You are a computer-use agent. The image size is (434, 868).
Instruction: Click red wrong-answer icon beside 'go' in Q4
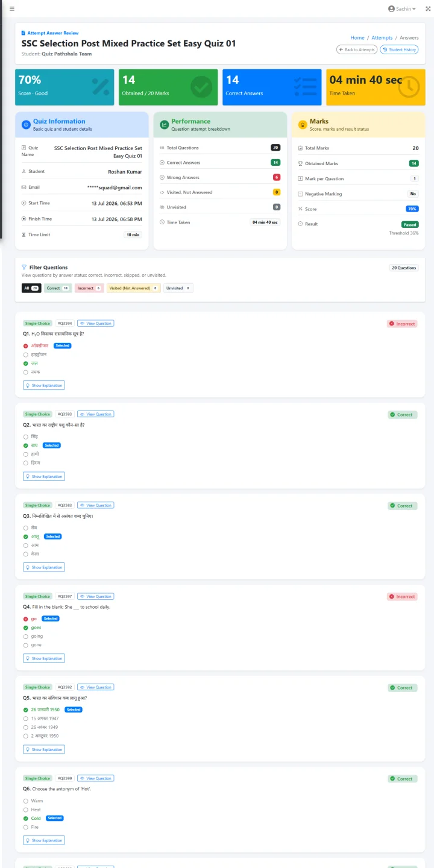pos(25,618)
